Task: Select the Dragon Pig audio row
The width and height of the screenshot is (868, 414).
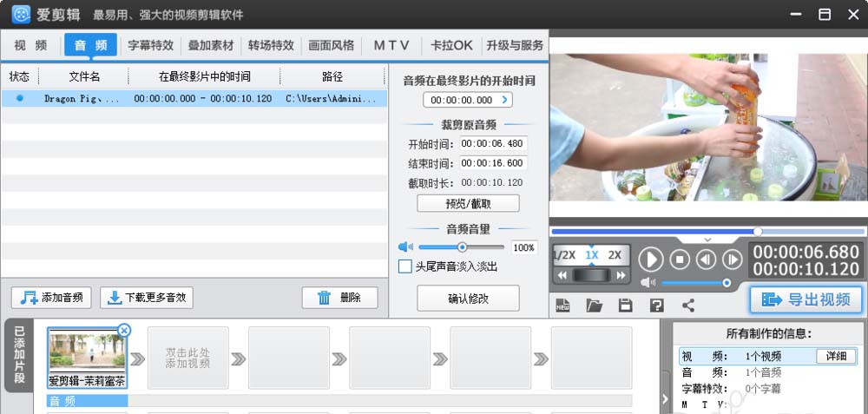Action: click(194, 99)
